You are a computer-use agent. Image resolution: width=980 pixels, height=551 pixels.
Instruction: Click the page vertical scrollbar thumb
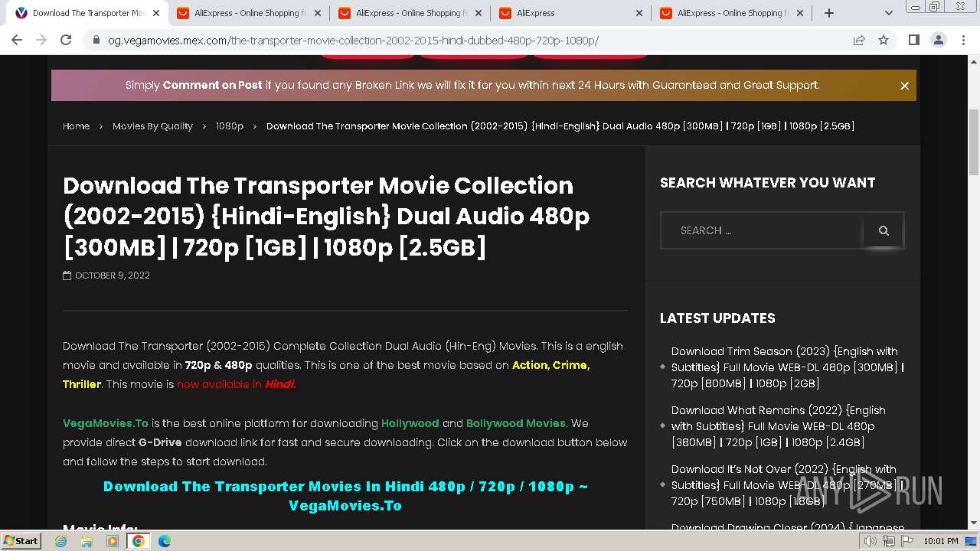974,142
